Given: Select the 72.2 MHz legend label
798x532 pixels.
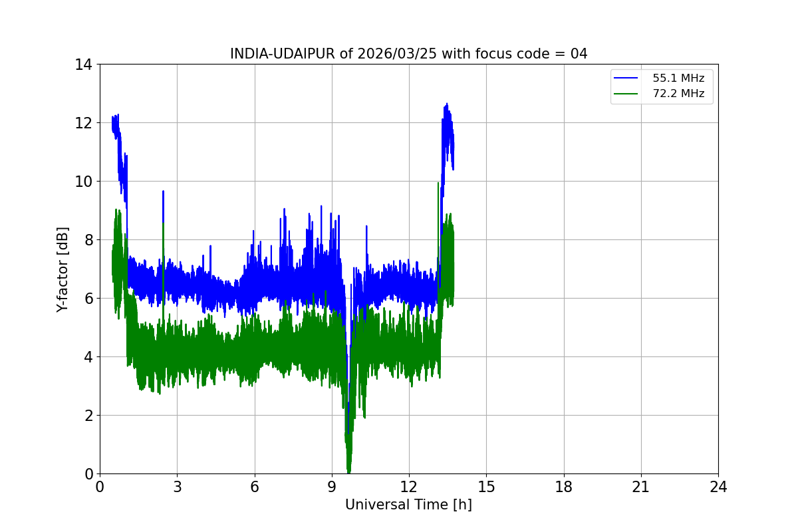Looking at the screenshot, I should click(x=678, y=94).
